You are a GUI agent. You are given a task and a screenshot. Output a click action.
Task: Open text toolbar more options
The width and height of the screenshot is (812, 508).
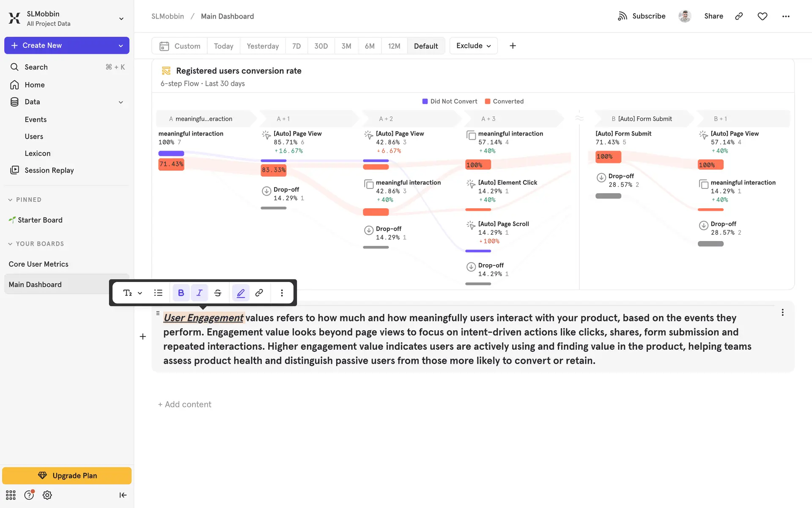tap(282, 293)
